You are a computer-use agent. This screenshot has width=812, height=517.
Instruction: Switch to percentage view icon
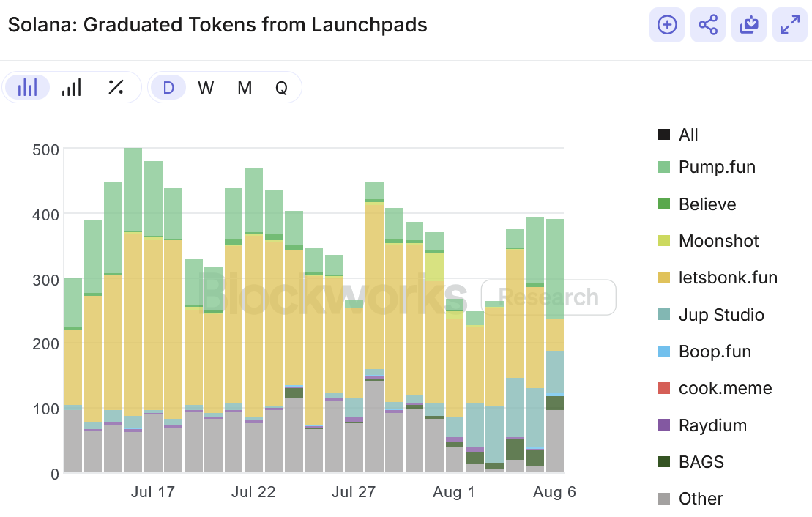tap(115, 88)
